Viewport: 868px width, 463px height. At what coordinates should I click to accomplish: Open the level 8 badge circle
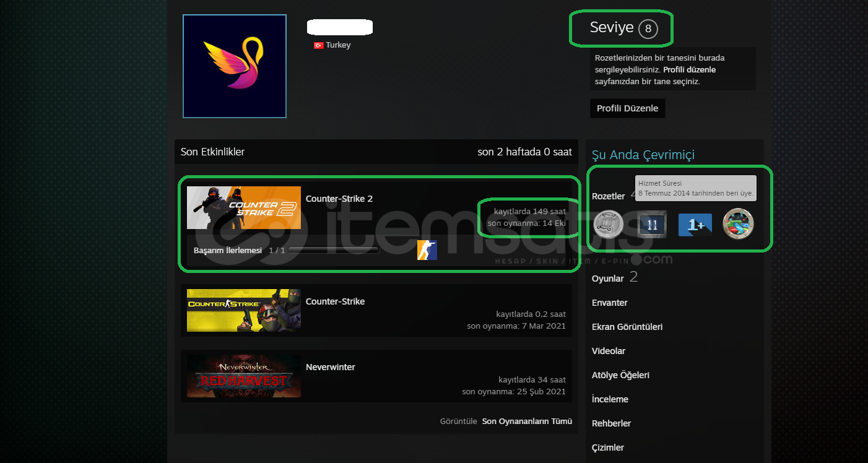648,28
